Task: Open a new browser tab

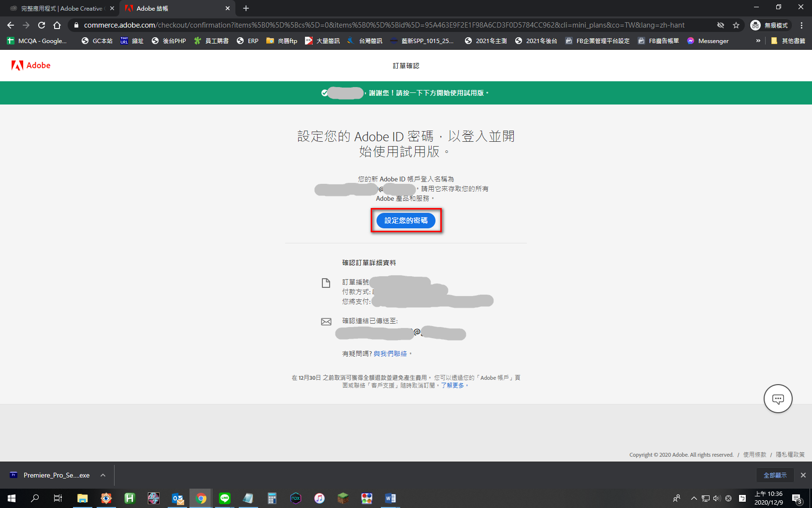Action: tap(246, 8)
